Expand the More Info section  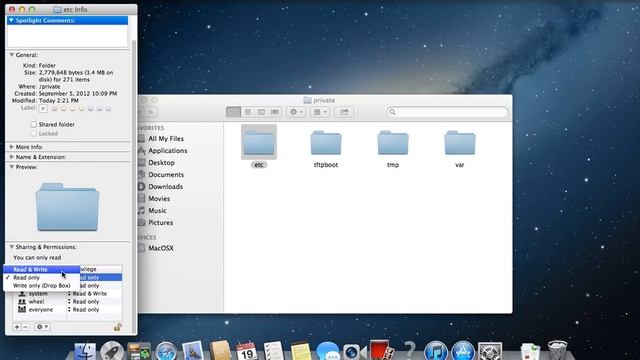tap(11, 147)
